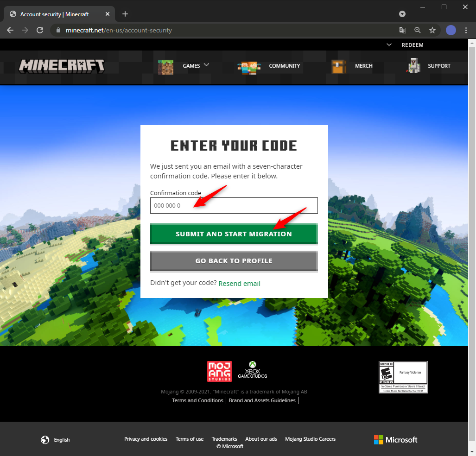Click the Mojang Studios logo

(219, 371)
